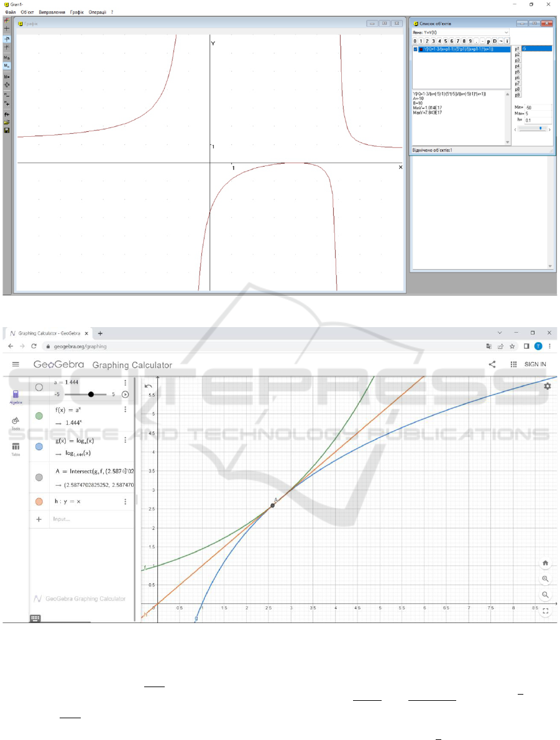The image size is (560, 740).
Task: Open the GeoGebra Table view
Action: pos(15,448)
